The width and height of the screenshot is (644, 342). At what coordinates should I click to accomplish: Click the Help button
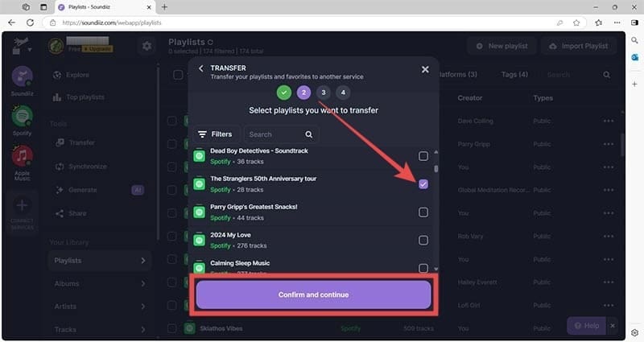tap(587, 326)
